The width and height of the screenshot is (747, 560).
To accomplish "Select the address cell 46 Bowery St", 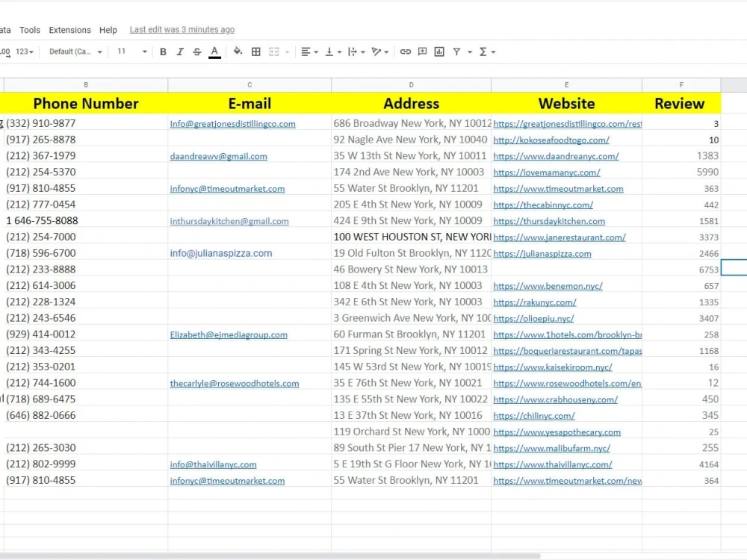I will [x=411, y=269].
